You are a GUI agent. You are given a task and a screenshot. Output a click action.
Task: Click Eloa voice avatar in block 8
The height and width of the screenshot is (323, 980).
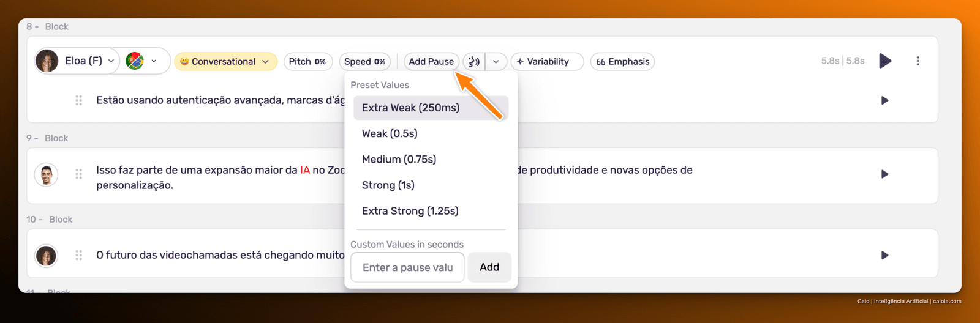[x=47, y=61]
